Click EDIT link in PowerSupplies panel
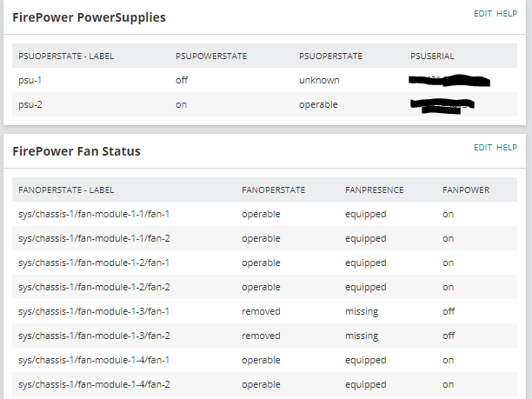This screenshot has height=399, width=532. [482, 14]
